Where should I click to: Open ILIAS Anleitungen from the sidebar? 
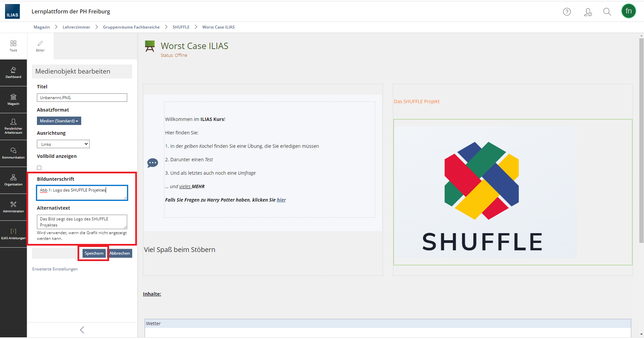(x=13, y=233)
